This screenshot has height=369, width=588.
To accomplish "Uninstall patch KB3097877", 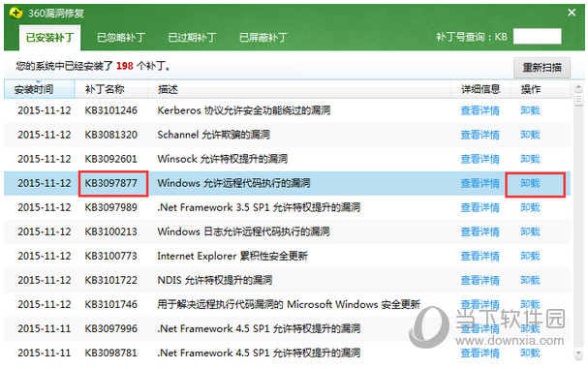I will pos(530,183).
